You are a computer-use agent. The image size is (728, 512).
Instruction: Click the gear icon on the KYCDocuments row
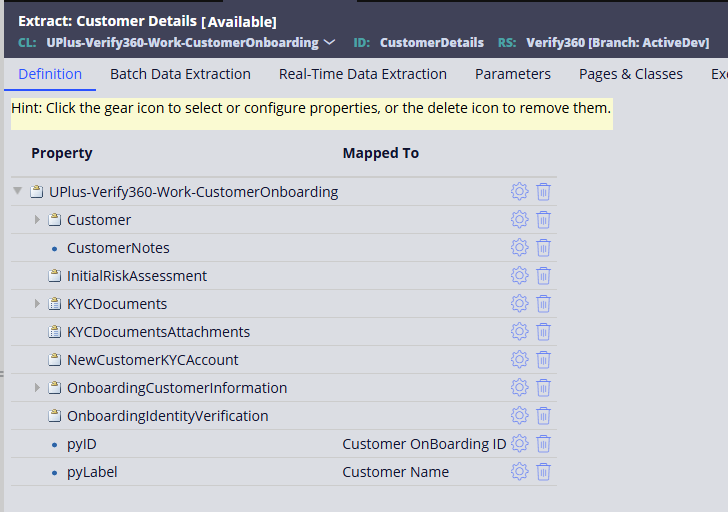tap(520, 304)
